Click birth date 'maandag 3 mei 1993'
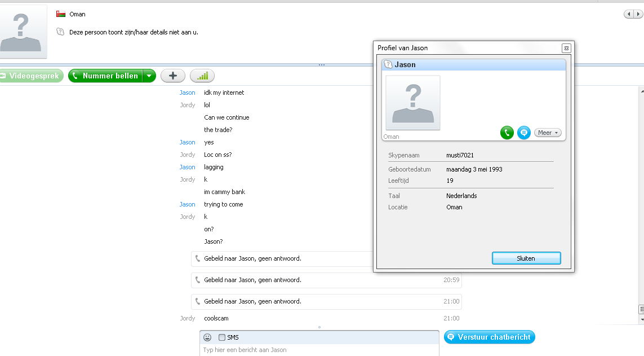The height and width of the screenshot is (356, 644). pos(474,169)
